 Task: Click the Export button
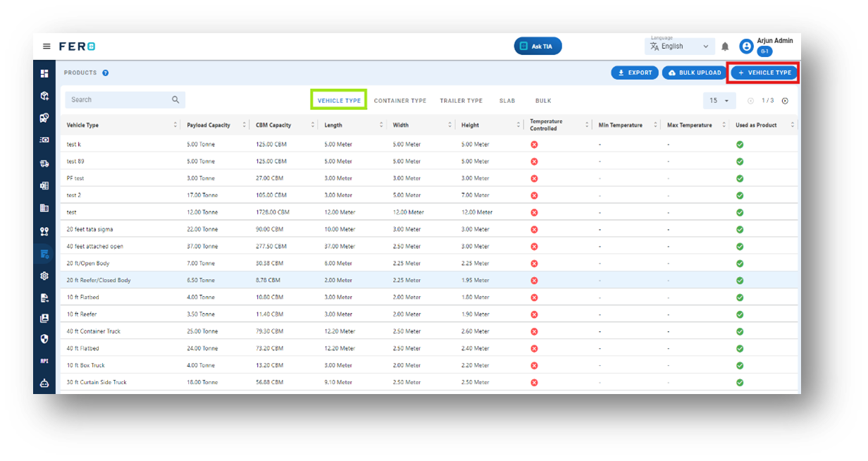pos(635,73)
